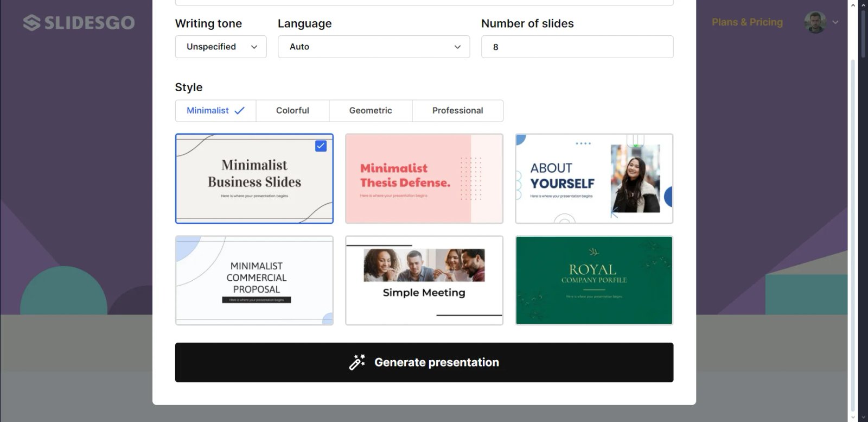Choose Royal Company Profile template
868x422 pixels.
[594, 280]
